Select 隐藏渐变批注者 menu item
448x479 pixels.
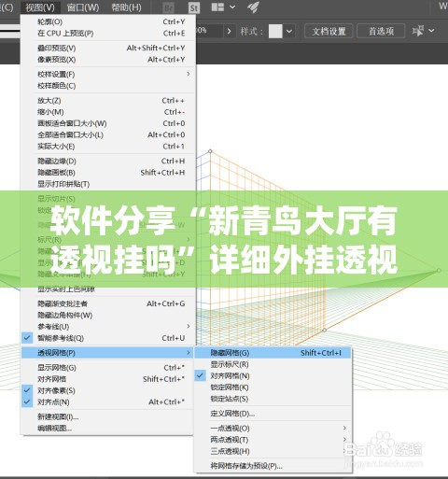point(108,303)
